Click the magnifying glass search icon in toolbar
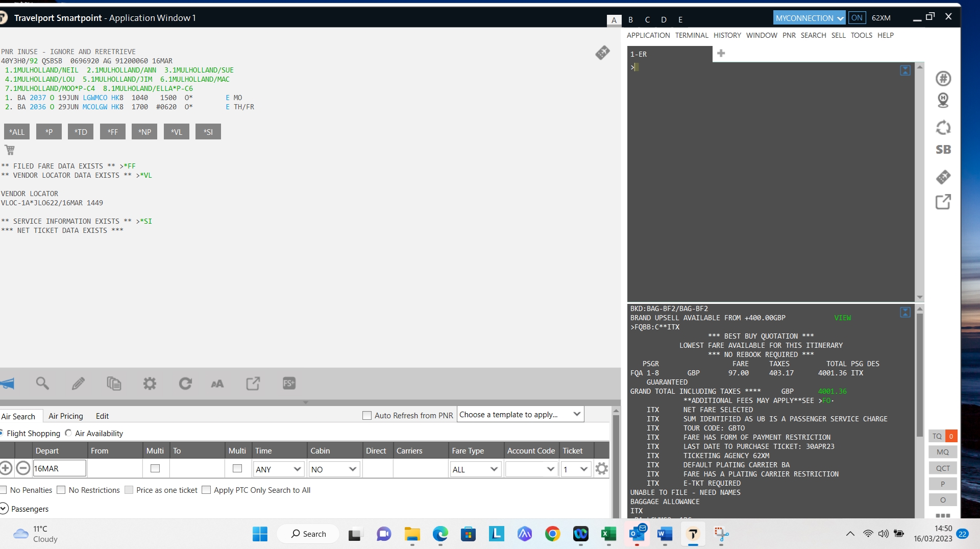The height and width of the screenshot is (549, 980). point(42,384)
